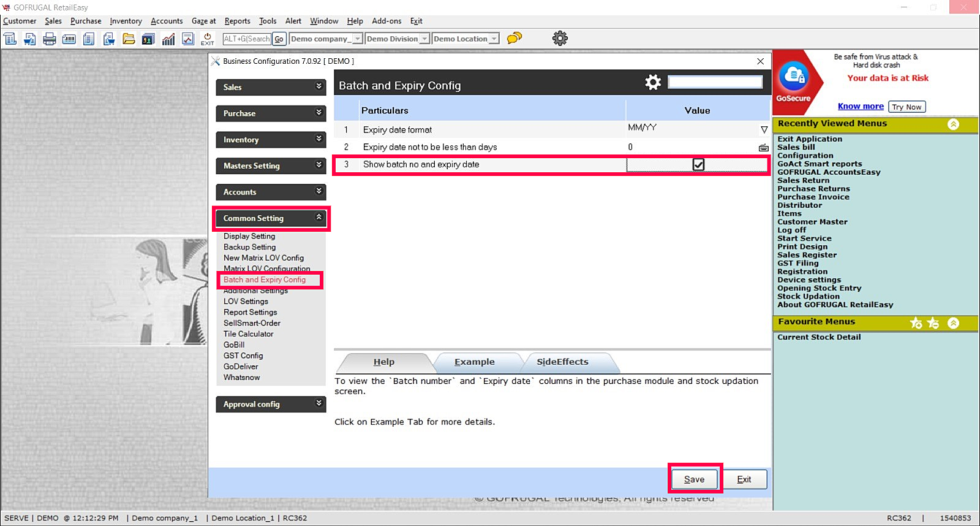Click the add-to-favourites star icon

point(916,322)
